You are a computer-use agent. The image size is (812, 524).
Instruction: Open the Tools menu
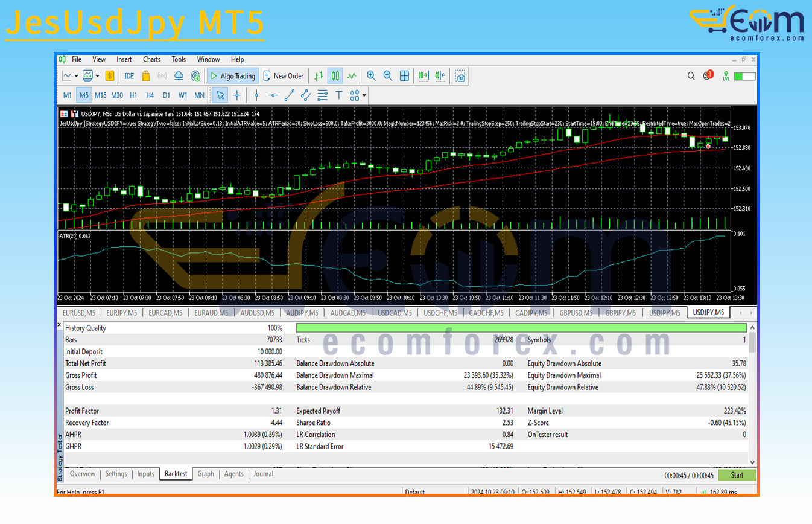(179, 59)
